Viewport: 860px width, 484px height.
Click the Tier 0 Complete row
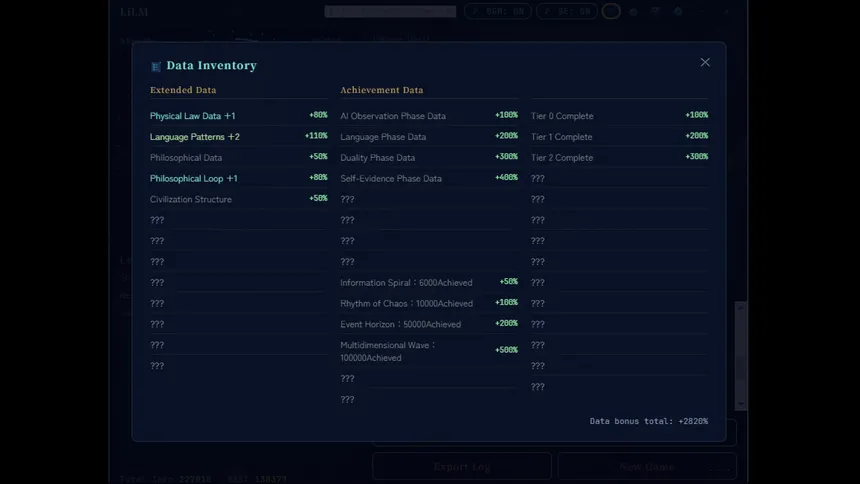619,116
